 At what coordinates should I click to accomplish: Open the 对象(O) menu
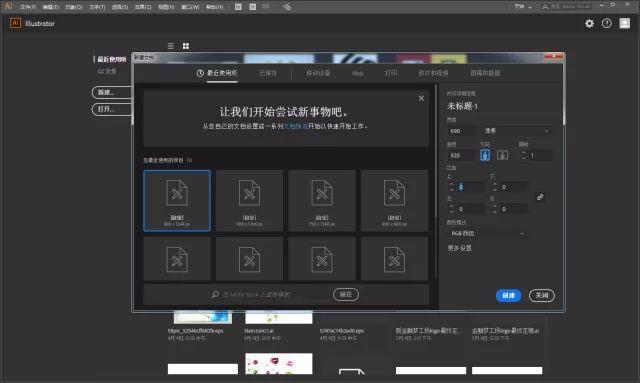73,7
